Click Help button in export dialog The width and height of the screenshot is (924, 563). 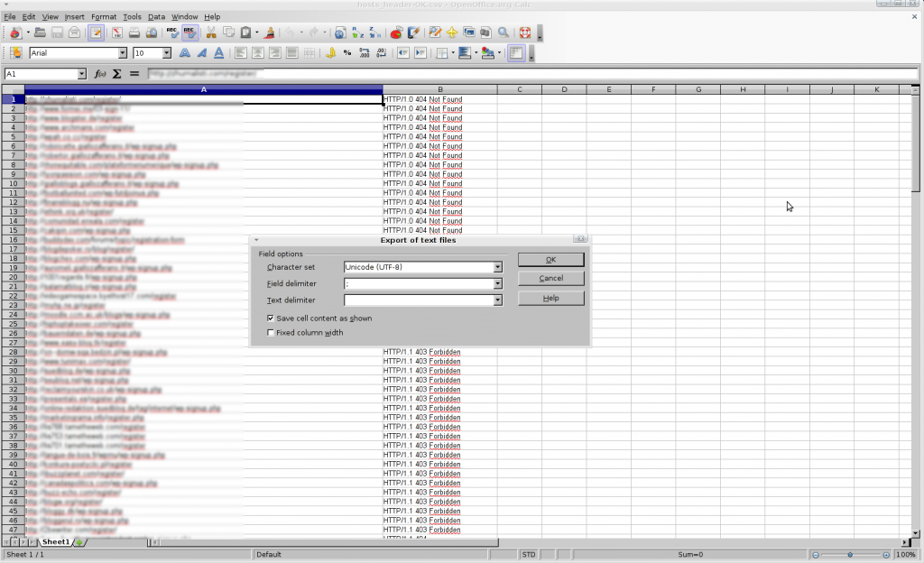click(551, 298)
